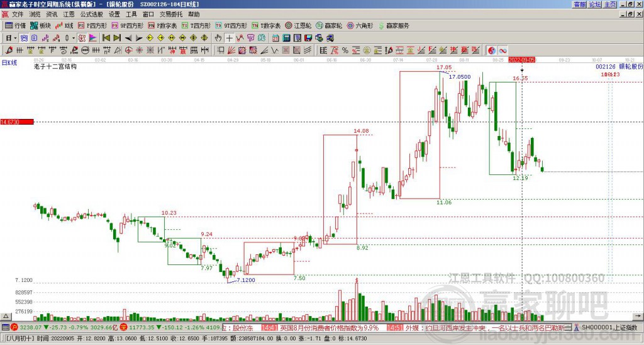Open the 9T四方形 tool
This screenshot has width=644, height=345.
[231, 25]
